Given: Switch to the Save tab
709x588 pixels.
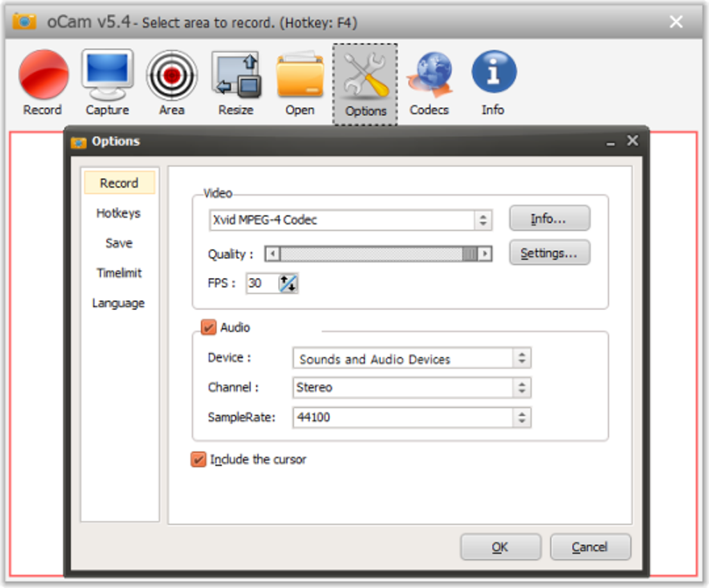Looking at the screenshot, I should point(119,243).
